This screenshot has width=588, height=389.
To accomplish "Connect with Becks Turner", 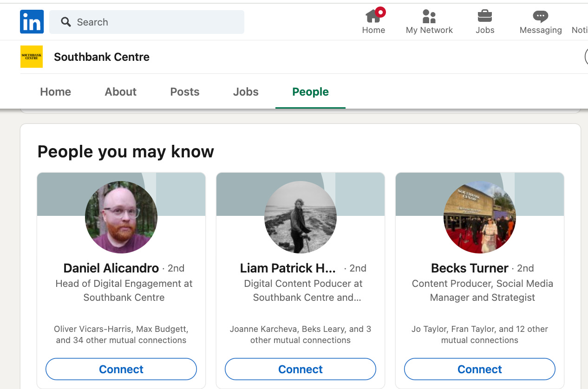I will coord(480,369).
